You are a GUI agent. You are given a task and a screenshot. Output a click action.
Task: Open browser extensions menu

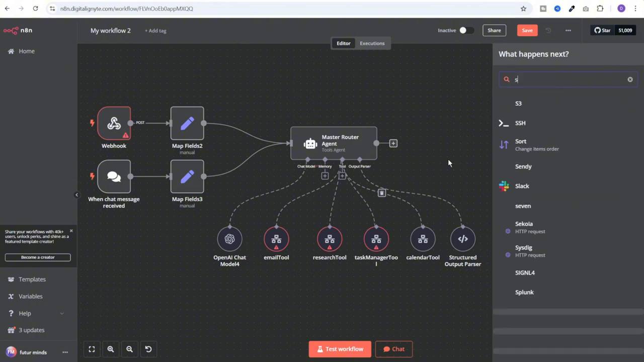tap(600, 9)
